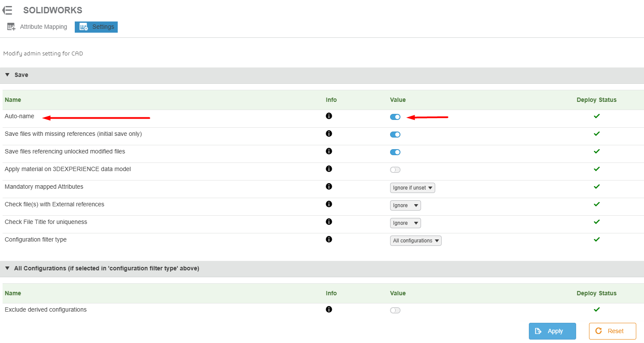The height and width of the screenshot is (343, 644).
Task: Click info icon for Check File Title for uniqueness
Action: pos(329,222)
